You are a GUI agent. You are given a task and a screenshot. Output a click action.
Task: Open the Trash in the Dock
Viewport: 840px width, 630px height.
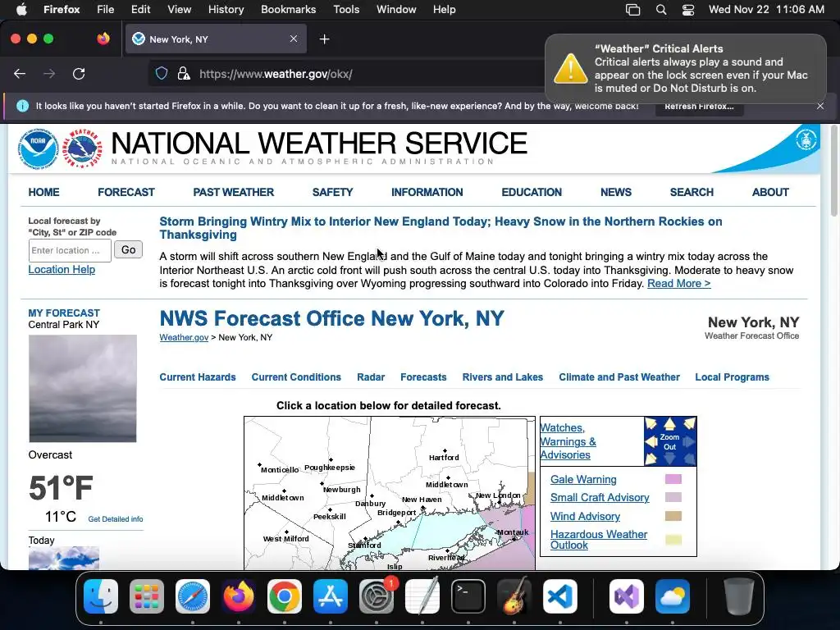(x=739, y=596)
